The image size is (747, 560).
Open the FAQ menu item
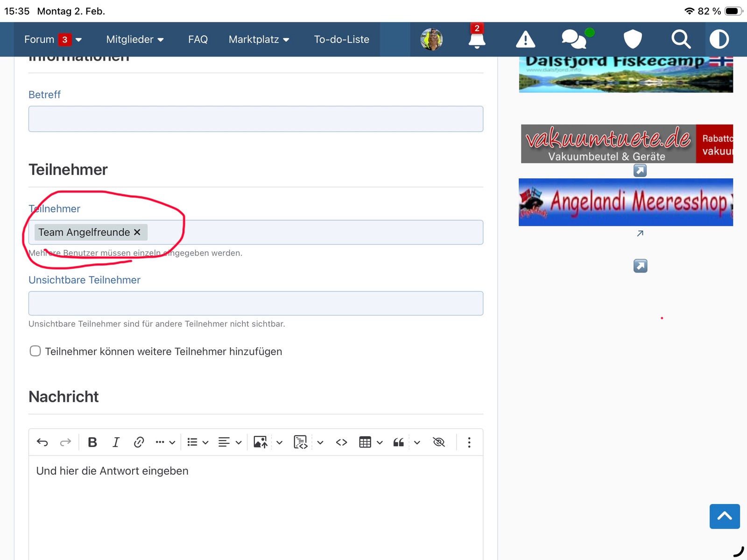pyautogui.click(x=198, y=40)
